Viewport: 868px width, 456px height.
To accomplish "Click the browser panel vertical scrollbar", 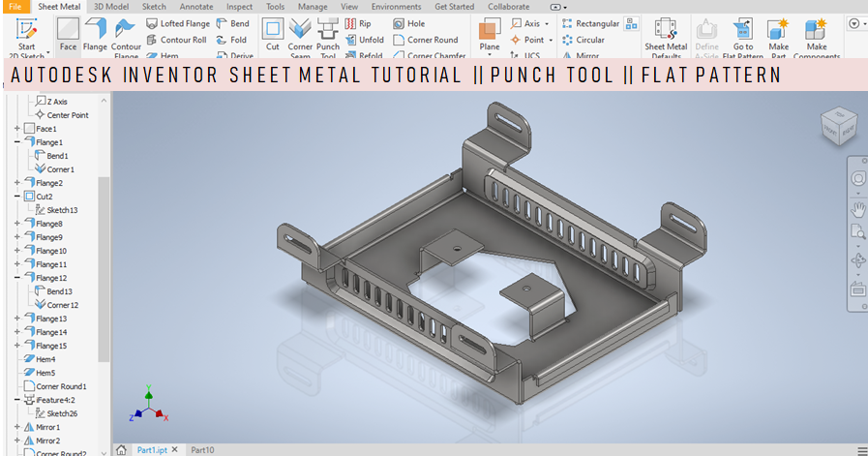I will tap(104, 269).
